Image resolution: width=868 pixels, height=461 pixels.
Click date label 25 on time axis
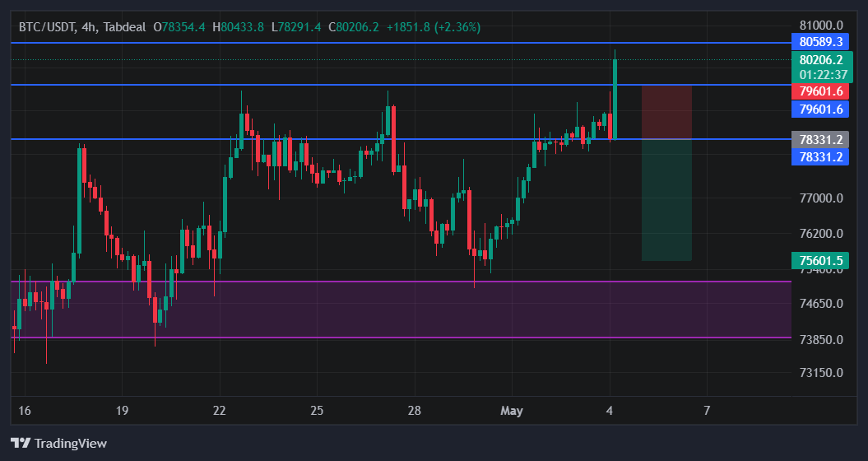pos(317,411)
